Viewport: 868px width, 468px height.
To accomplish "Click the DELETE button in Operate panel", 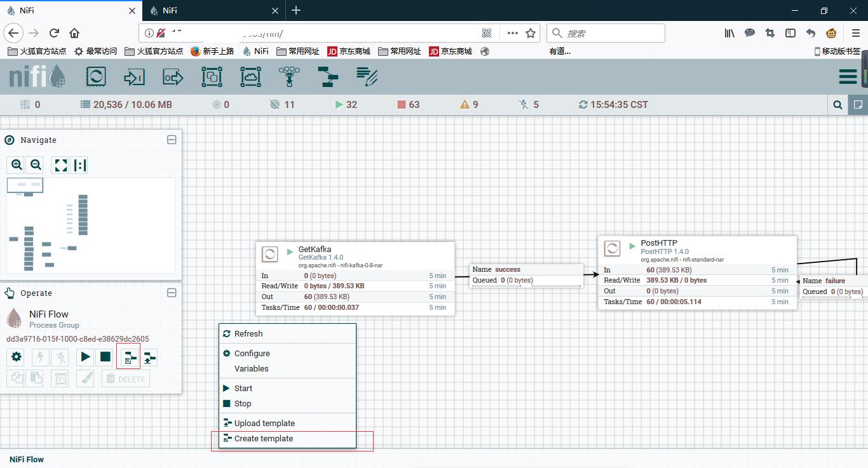I will [126, 378].
